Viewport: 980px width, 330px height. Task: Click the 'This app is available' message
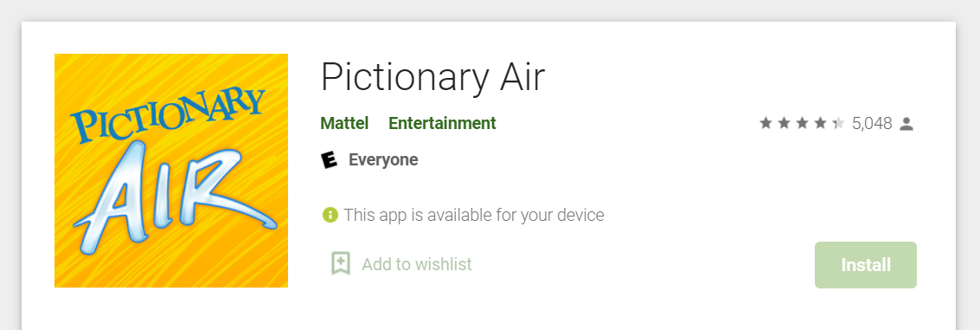pos(474,216)
